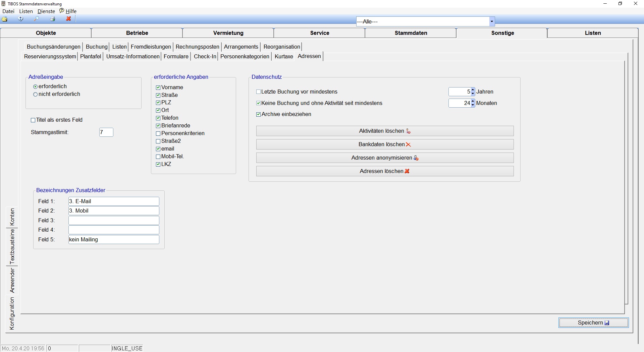Open the Umsatz-Informationen sub-tab

(133, 56)
